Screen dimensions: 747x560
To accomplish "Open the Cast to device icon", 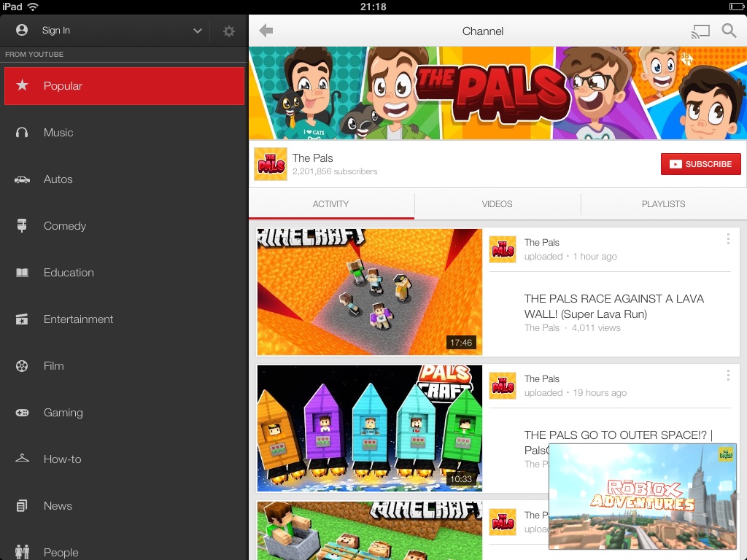I will (700, 31).
